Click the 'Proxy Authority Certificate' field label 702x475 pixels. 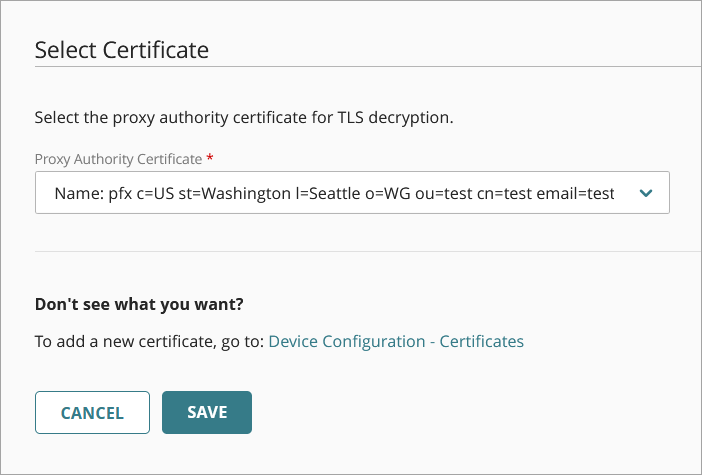pyautogui.click(x=118, y=159)
